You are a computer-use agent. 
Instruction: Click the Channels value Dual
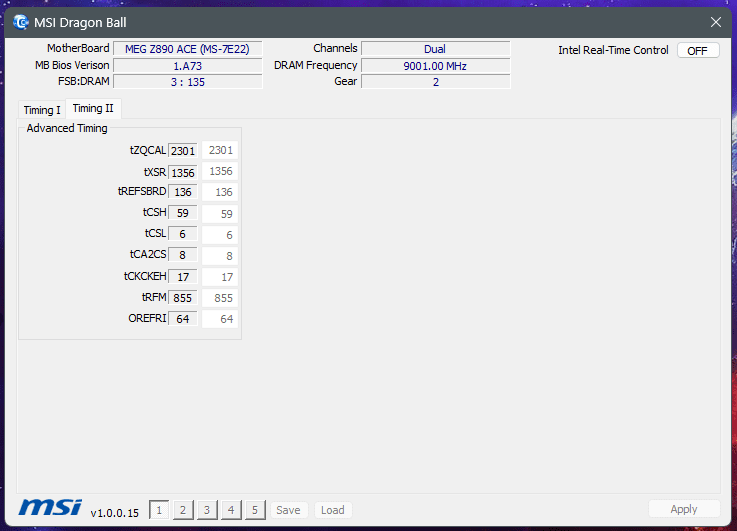[x=435, y=49]
